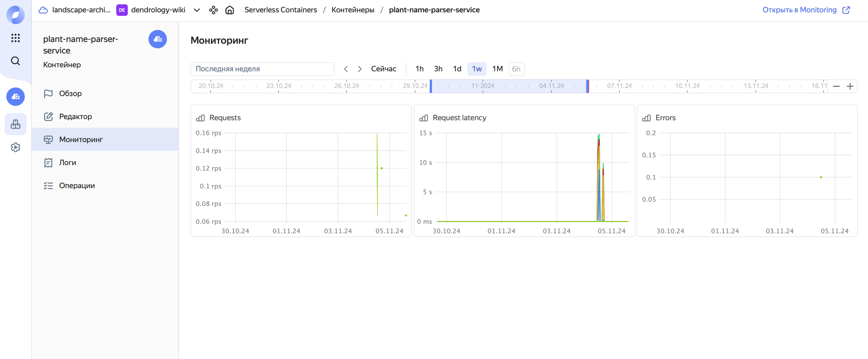The image size is (868, 359).
Task: Select the 1h time range tab
Action: pos(420,68)
